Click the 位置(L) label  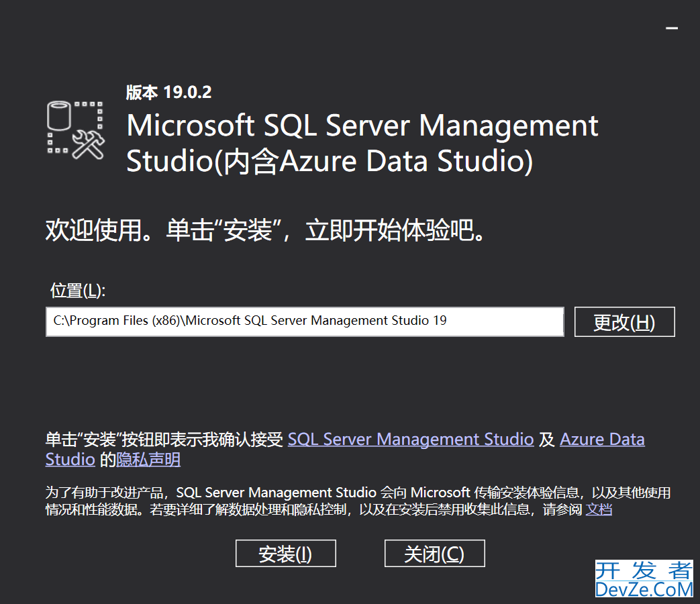point(78,291)
